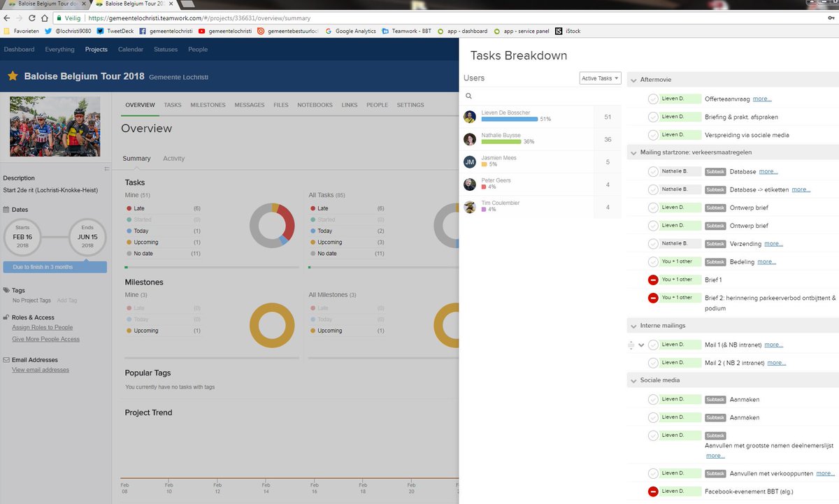Open the Active Tasks dropdown
This screenshot has height=504, width=839.
tap(601, 78)
